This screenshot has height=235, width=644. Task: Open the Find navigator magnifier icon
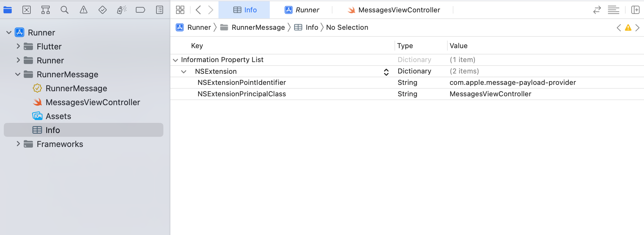tap(65, 10)
